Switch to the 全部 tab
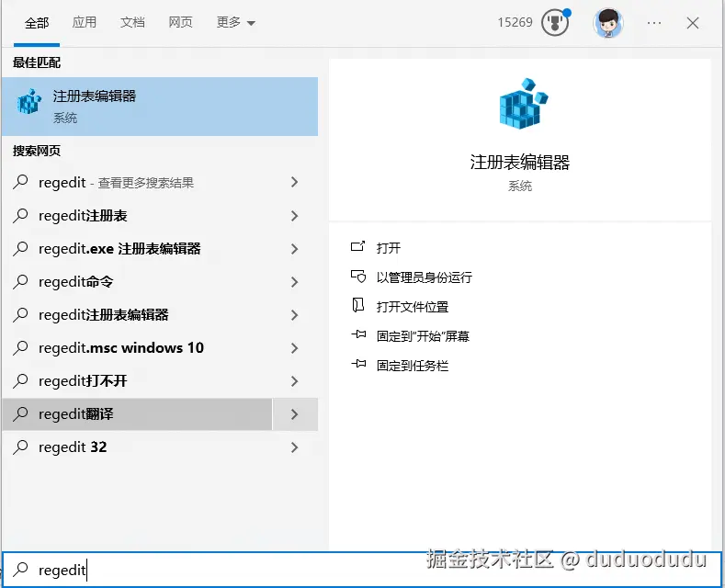 (37, 23)
